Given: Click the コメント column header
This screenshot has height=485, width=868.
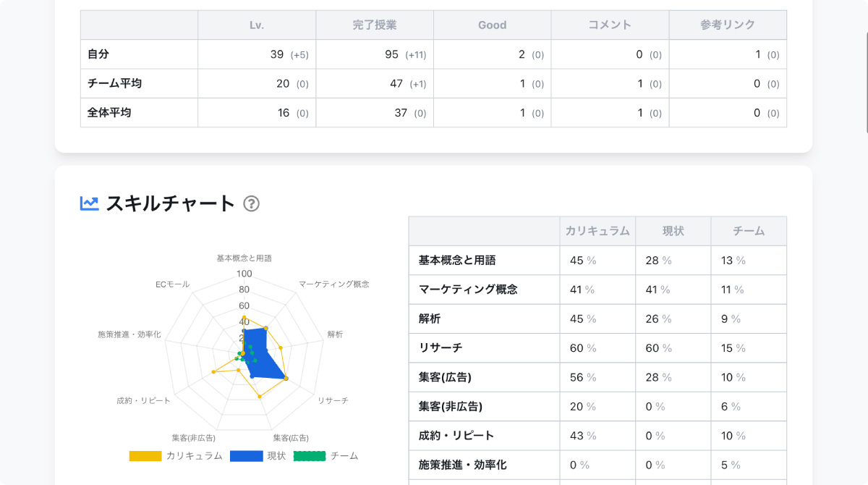Looking at the screenshot, I should click(610, 25).
